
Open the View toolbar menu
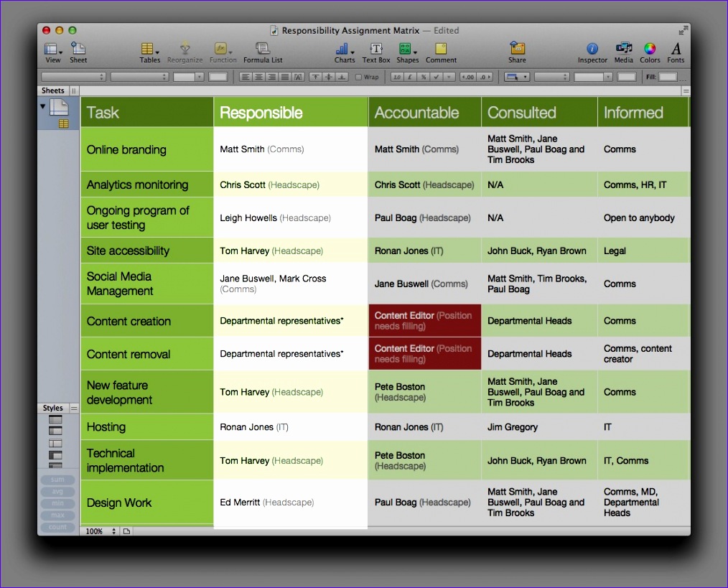[53, 52]
